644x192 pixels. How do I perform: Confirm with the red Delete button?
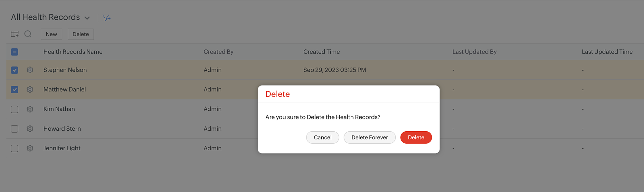coord(416,137)
